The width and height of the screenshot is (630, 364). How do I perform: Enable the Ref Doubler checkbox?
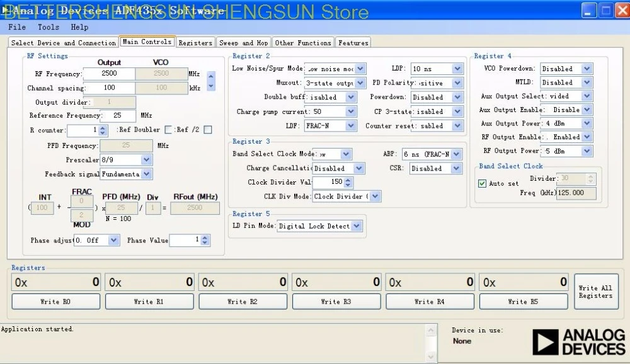[168, 130]
